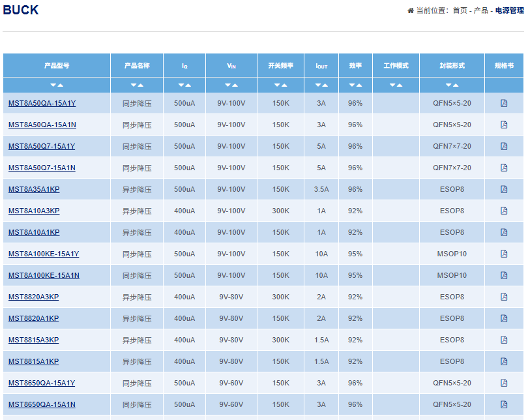The height and width of the screenshot is (420, 528).
Task: Open product link MST8A35A1KP
Action: coord(34,189)
